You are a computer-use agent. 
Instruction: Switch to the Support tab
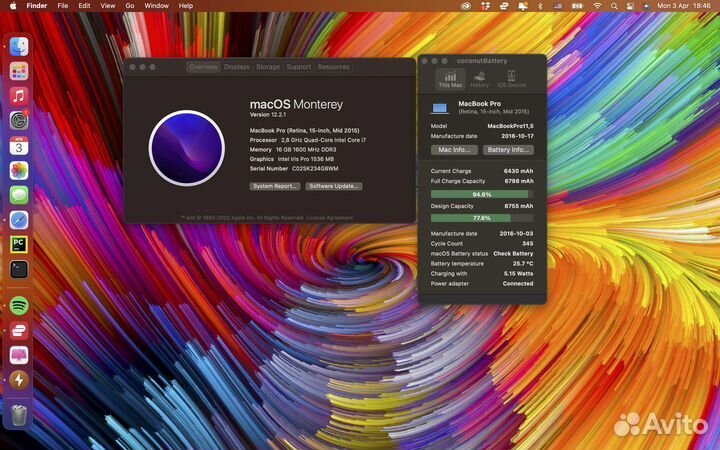pos(298,67)
